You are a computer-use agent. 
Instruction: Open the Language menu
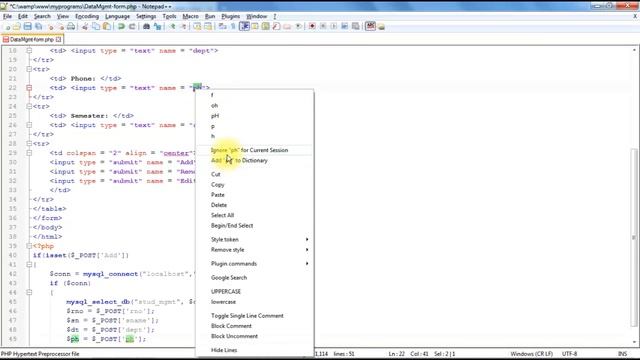click(117, 16)
